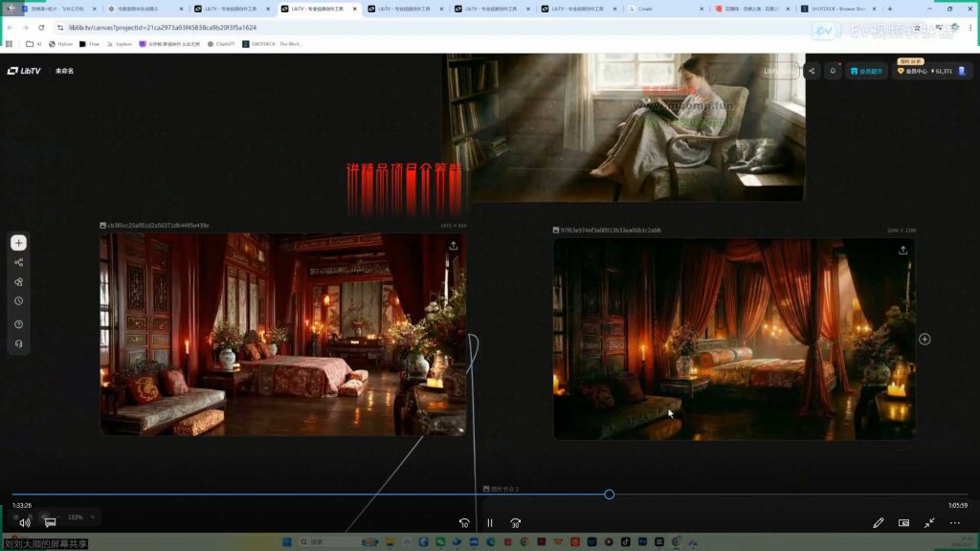Image resolution: width=980 pixels, height=551 pixels.
Task: Toggle captions in the video player
Action: pyautogui.click(x=51, y=523)
